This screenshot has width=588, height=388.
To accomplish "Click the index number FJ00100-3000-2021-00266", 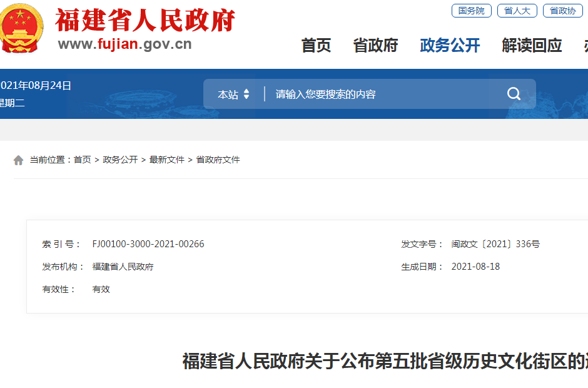I will click(148, 244).
